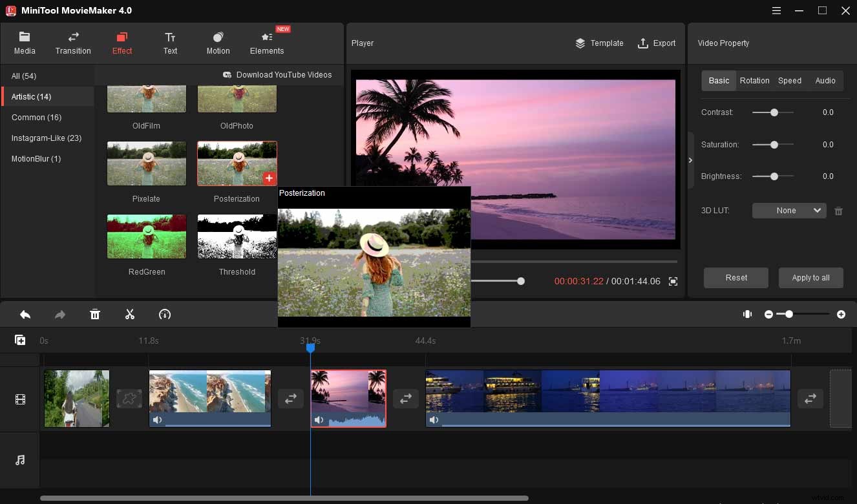Open the application hamburger menu
857x504 pixels.
coord(775,10)
